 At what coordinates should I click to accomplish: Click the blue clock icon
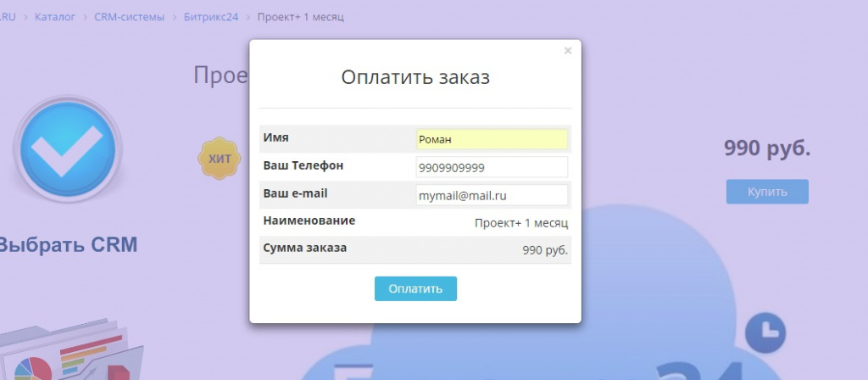[x=765, y=332]
